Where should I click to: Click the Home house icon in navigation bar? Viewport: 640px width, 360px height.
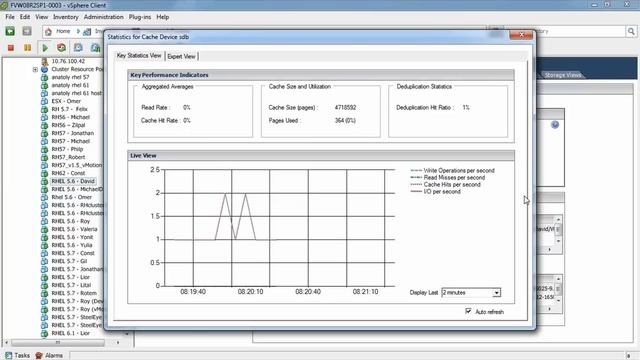48,31
